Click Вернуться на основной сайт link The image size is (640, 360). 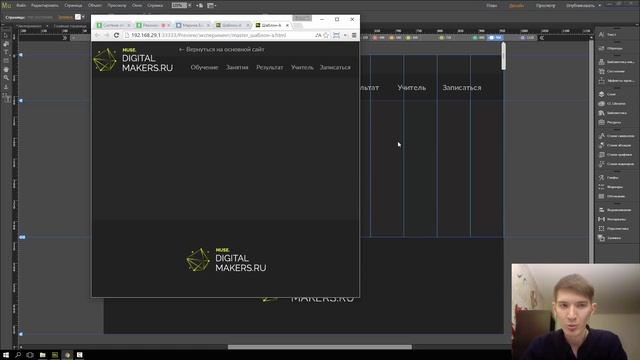[222, 49]
